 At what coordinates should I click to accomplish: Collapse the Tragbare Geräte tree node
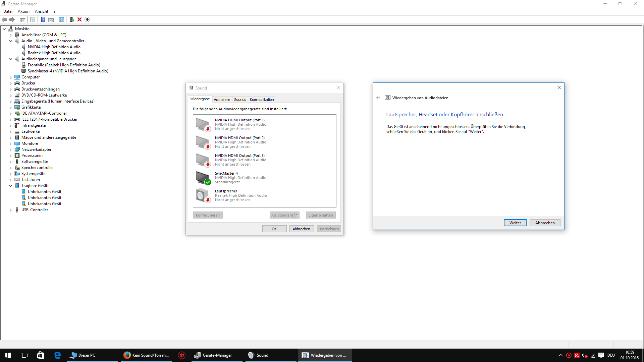point(10,186)
